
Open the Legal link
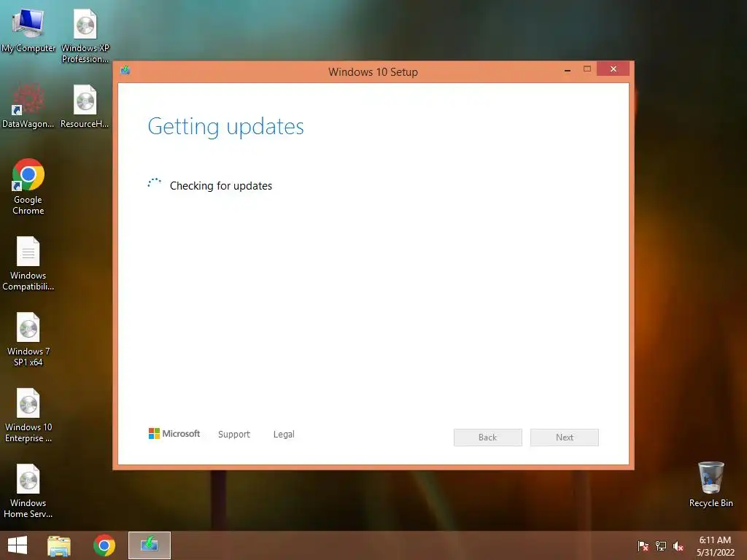284,435
